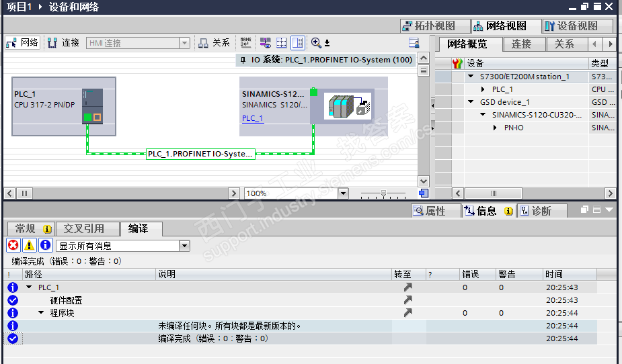The height and width of the screenshot is (364, 622).
Task: Collapse the SINAMICS-S120-CU320 tree node
Action: pyautogui.click(x=483, y=114)
